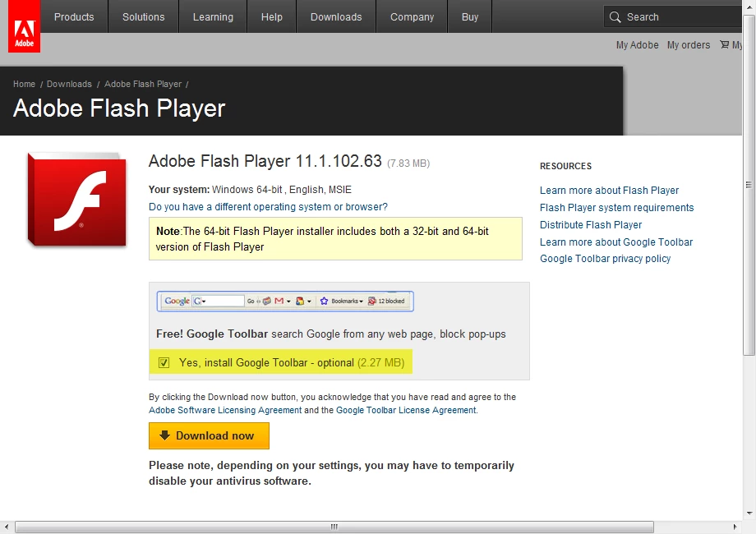This screenshot has height=534, width=756.
Task: Open the Help menu
Action: click(x=271, y=17)
